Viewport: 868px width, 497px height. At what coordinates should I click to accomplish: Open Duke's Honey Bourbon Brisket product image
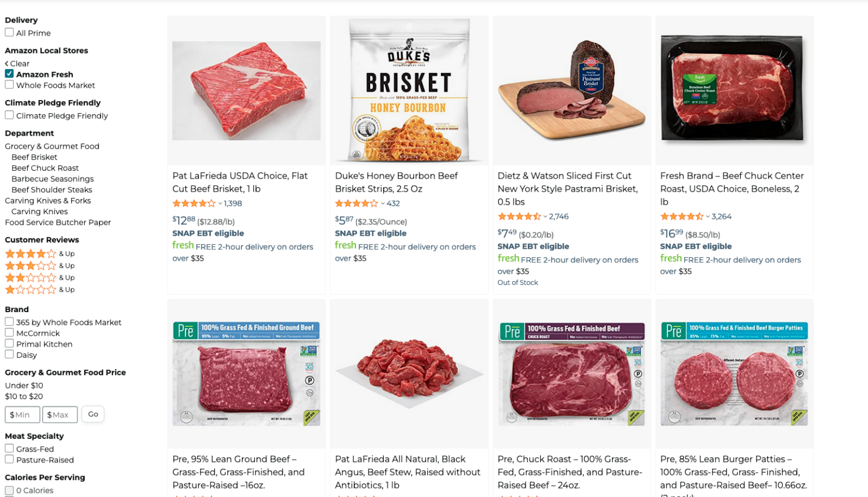point(409,90)
